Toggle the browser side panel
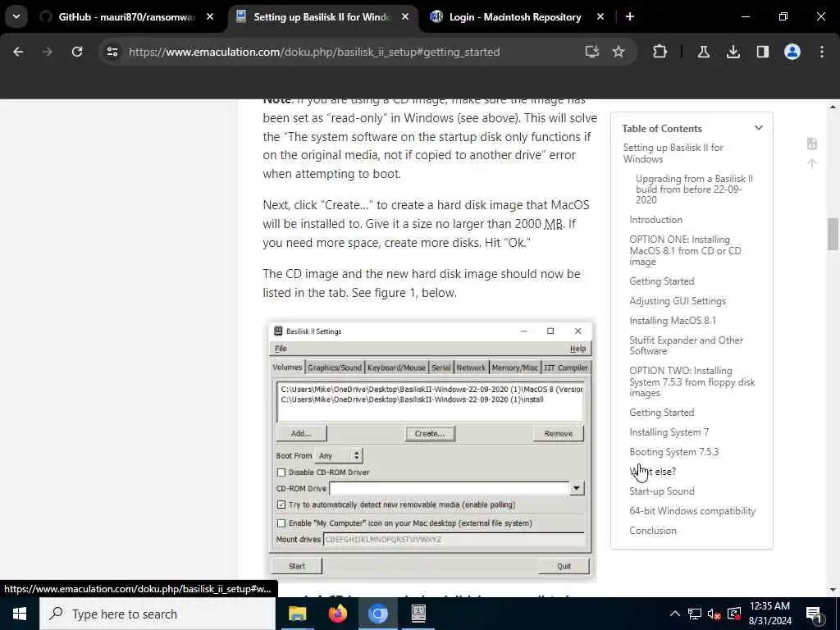 click(763, 52)
